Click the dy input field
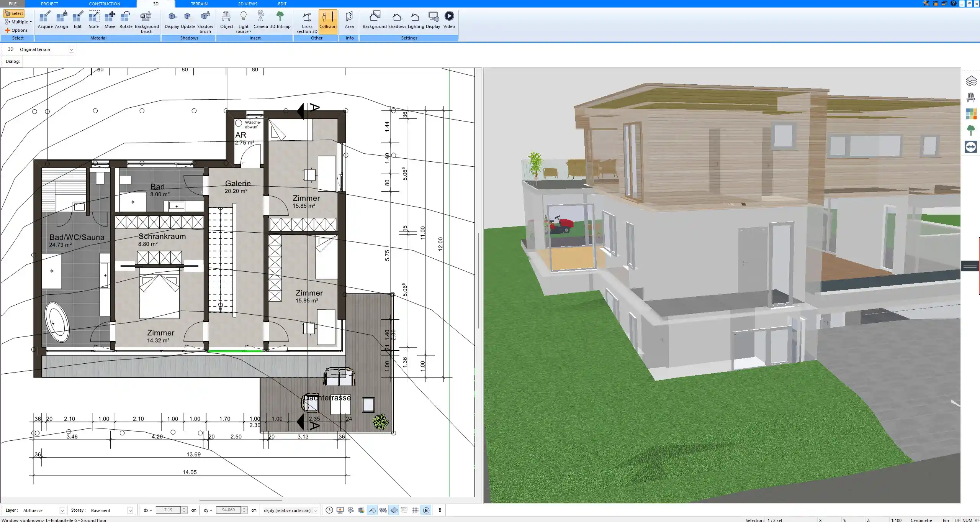980x522 pixels. [x=228, y=510]
